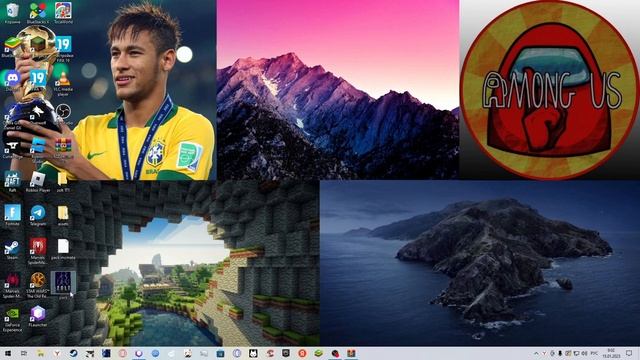Launch the Steam desktop shortcut

[x=12, y=248]
